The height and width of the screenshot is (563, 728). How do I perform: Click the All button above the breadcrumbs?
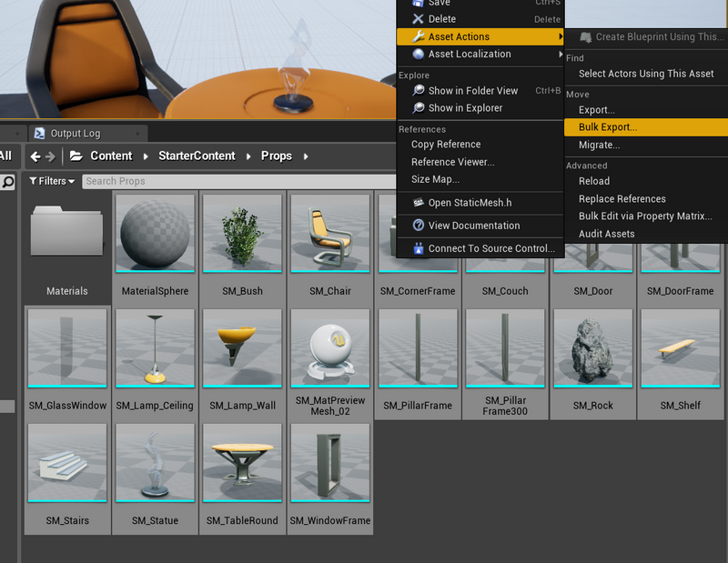[5, 156]
